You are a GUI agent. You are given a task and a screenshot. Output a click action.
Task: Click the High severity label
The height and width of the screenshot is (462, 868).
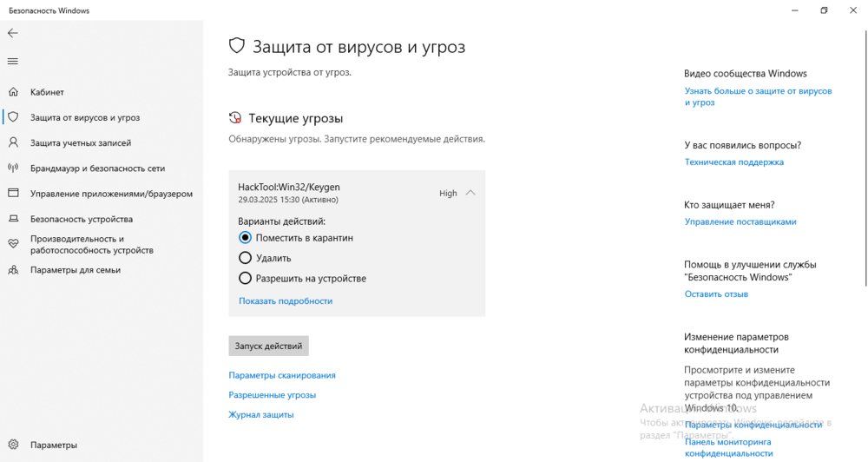[x=448, y=193]
